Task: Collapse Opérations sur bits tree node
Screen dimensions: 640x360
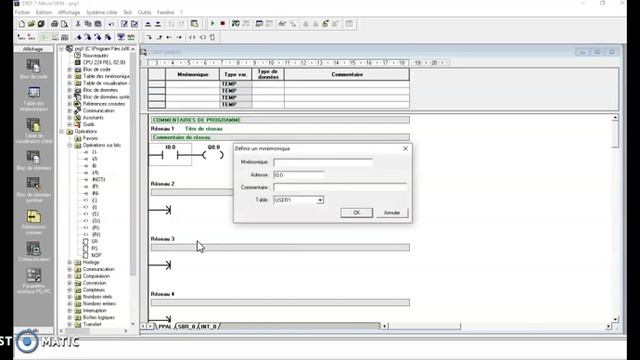Action: tap(70, 145)
